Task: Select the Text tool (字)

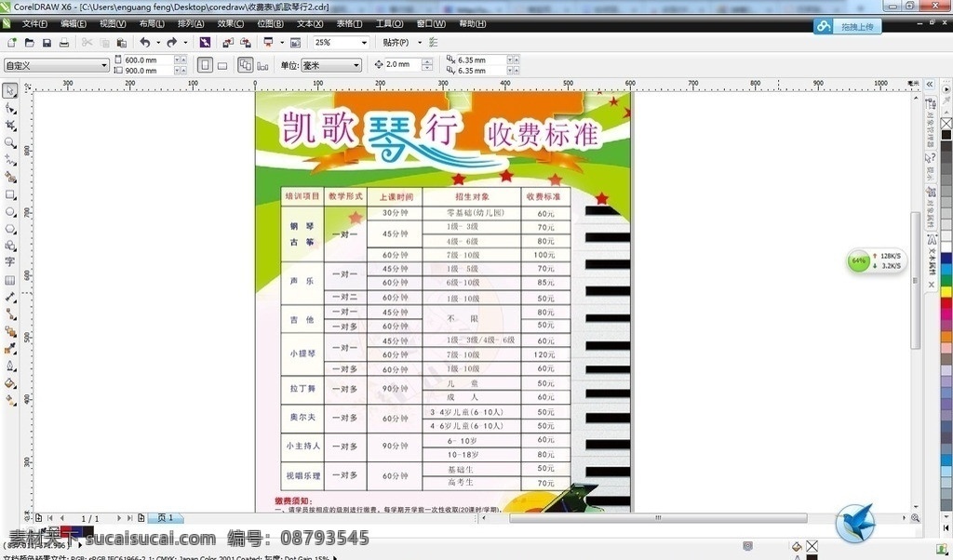Action: click(x=9, y=261)
